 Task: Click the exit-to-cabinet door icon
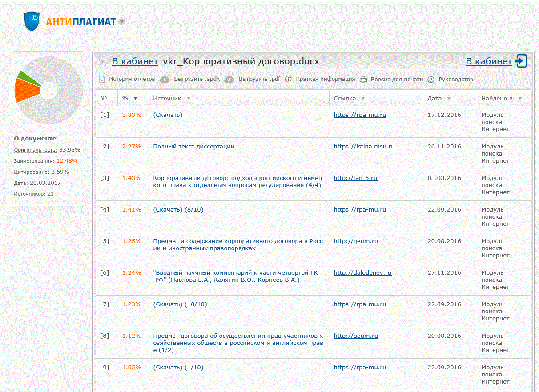[x=521, y=61]
